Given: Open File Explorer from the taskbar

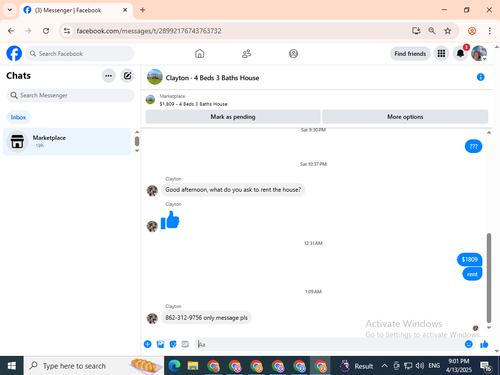Looking at the screenshot, I should pos(193,366).
